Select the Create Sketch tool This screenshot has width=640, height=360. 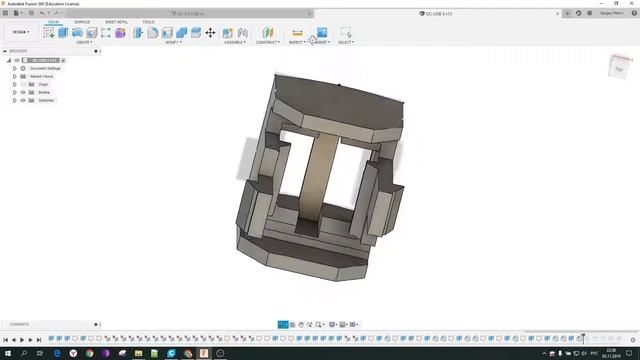pos(49,33)
